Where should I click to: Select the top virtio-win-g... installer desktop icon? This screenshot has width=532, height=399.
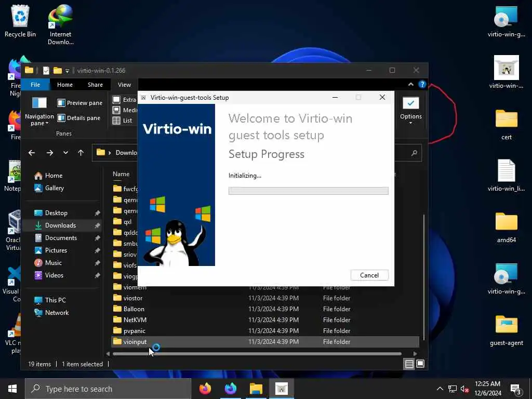click(x=506, y=21)
